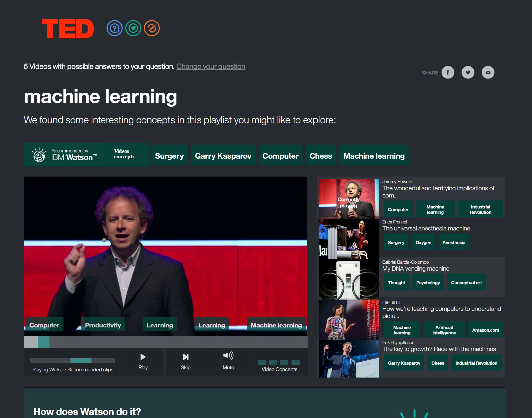Viewport: 532px width, 418px height.
Task: Click the Fei-Fei Li teaching computers video
Action: [410, 318]
